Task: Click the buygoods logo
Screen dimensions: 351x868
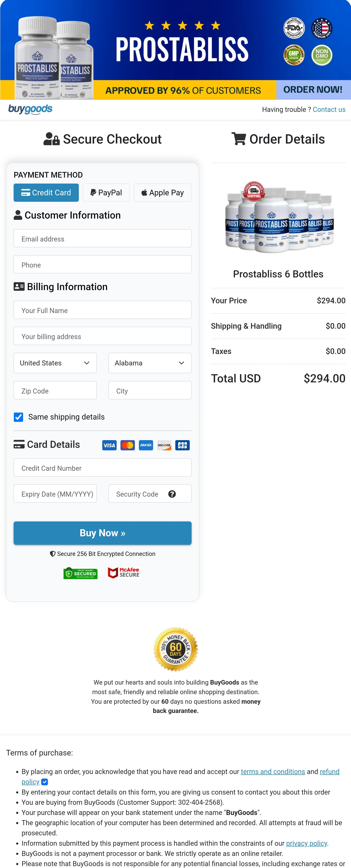Action: coord(30,109)
